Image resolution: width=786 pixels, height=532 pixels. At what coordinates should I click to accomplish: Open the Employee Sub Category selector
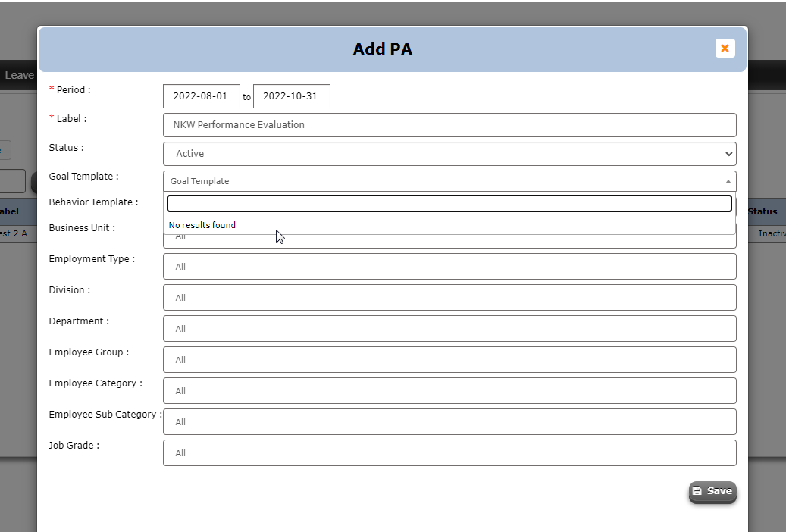449,421
